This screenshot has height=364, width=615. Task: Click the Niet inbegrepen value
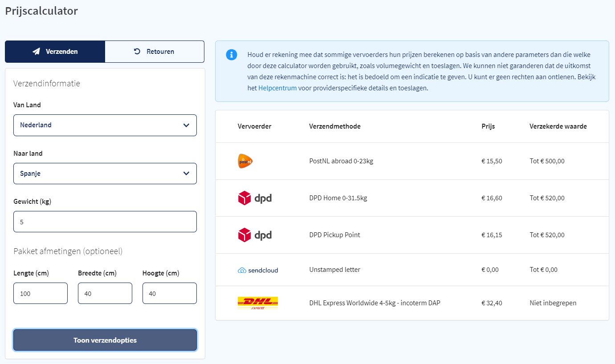point(553,303)
